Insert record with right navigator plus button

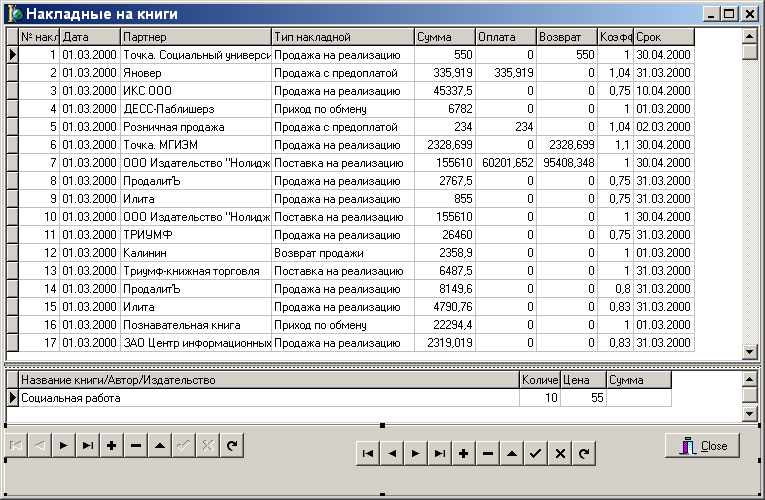pyautogui.click(x=463, y=454)
